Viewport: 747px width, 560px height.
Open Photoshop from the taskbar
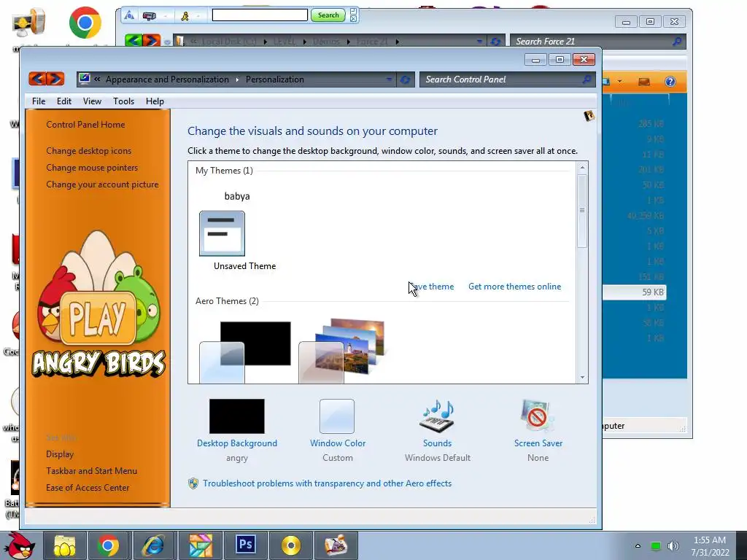(246, 545)
